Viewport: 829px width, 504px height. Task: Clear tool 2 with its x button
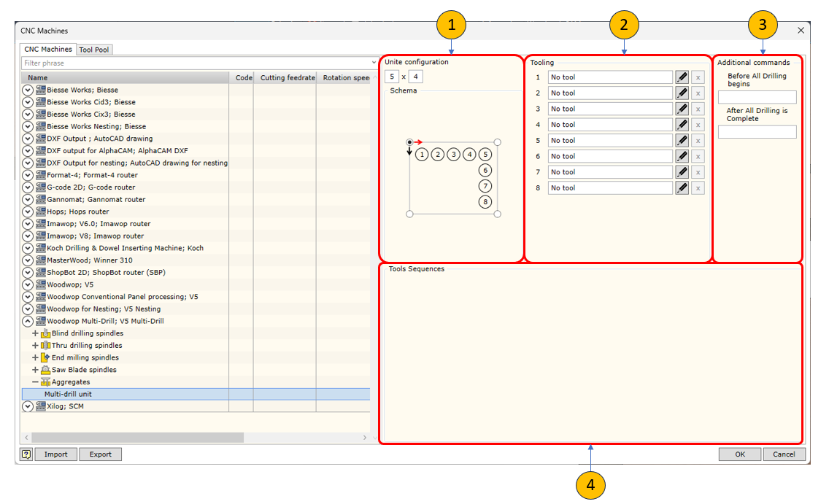(698, 93)
